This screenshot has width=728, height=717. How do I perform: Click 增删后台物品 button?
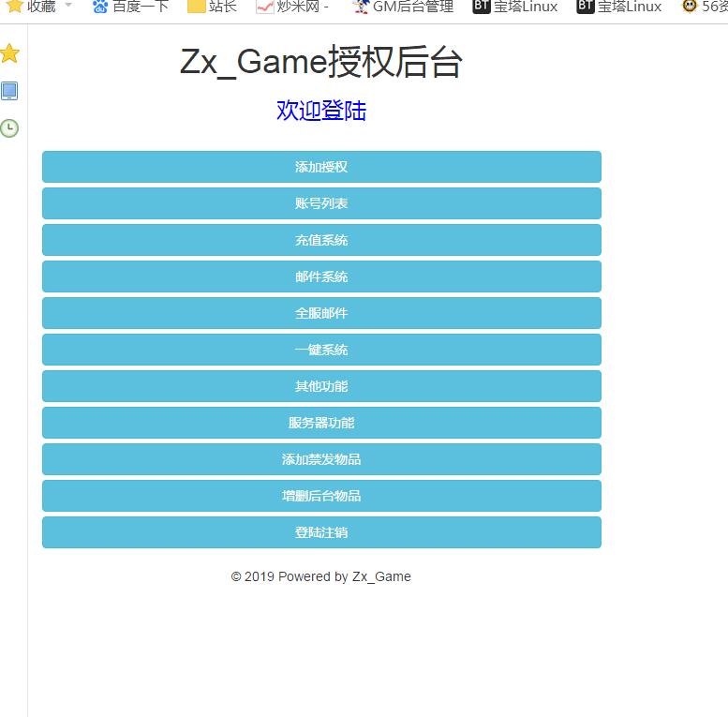[321, 496]
